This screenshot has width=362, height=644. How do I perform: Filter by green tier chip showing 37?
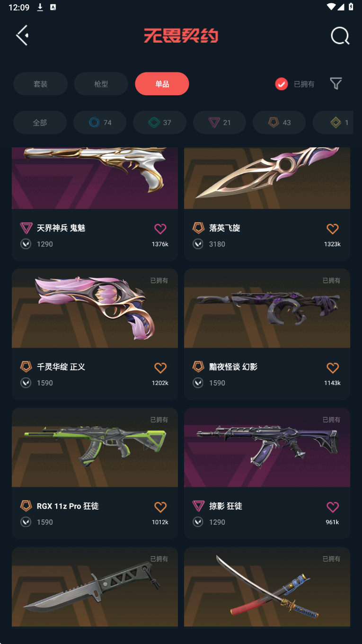tap(159, 123)
